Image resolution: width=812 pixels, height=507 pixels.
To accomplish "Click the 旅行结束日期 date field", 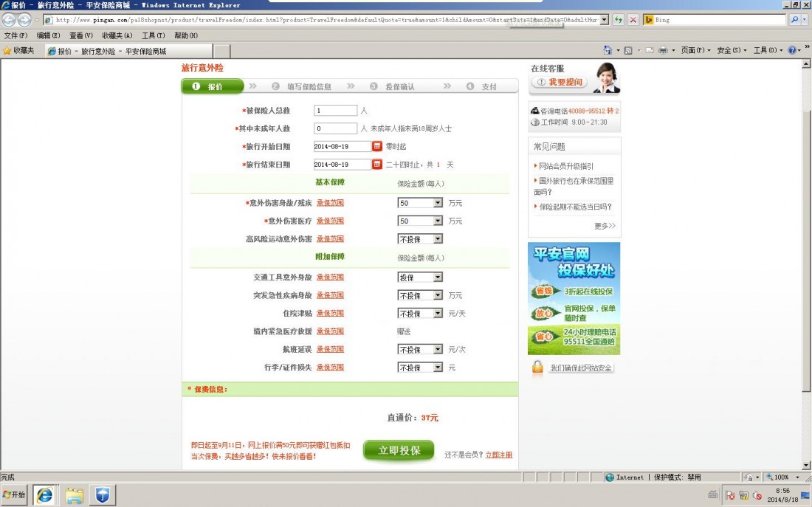I will 343,165.
